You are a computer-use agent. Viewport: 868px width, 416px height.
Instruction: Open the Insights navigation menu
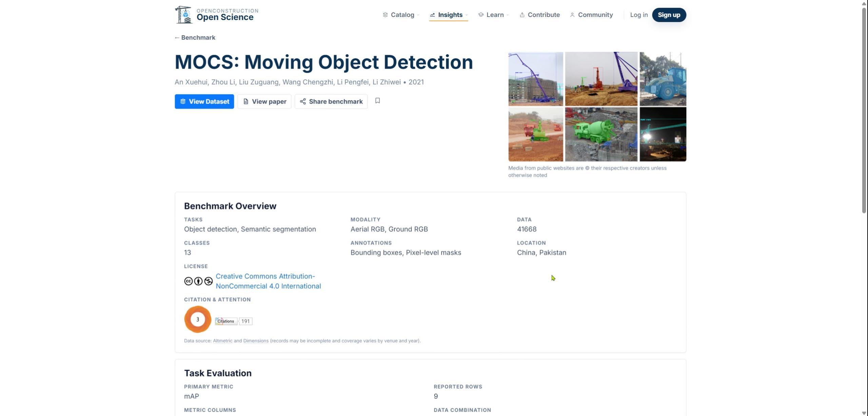(x=449, y=15)
